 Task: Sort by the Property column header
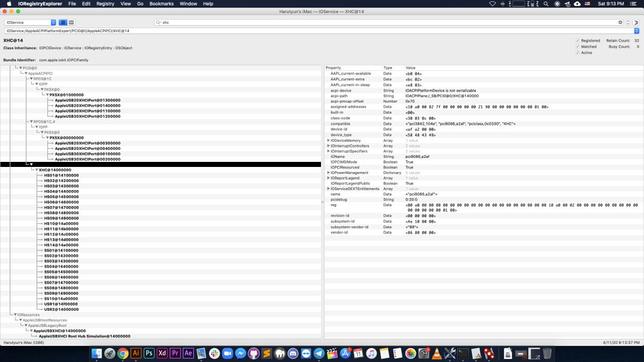tap(353, 67)
